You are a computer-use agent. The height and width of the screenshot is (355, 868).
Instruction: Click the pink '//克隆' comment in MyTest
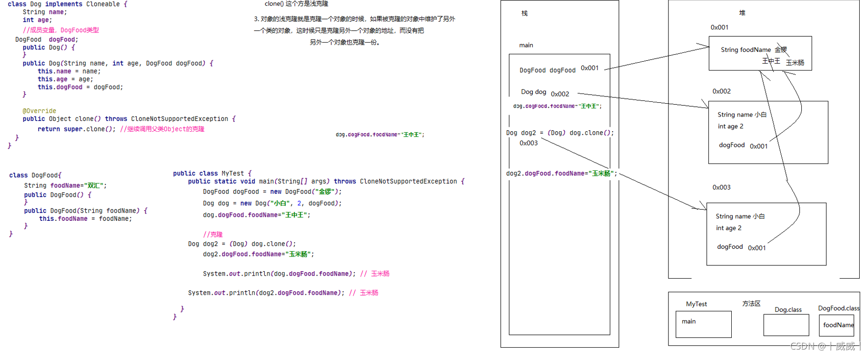pyautogui.click(x=213, y=235)
